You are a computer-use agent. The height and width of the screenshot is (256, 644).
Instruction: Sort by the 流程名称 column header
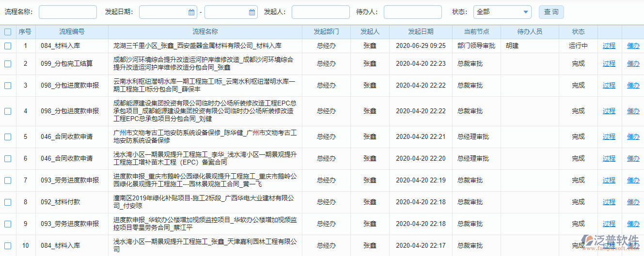click(x=205, y=32)
